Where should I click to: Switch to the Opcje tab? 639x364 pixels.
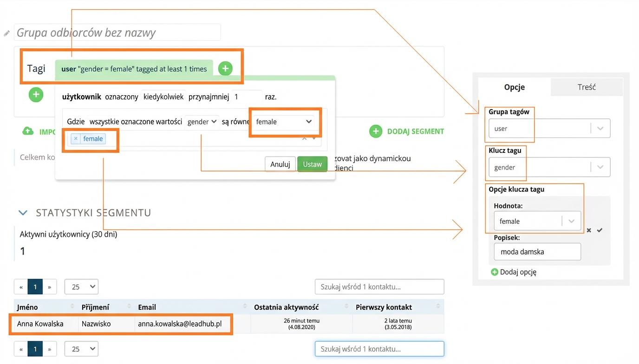515,87
